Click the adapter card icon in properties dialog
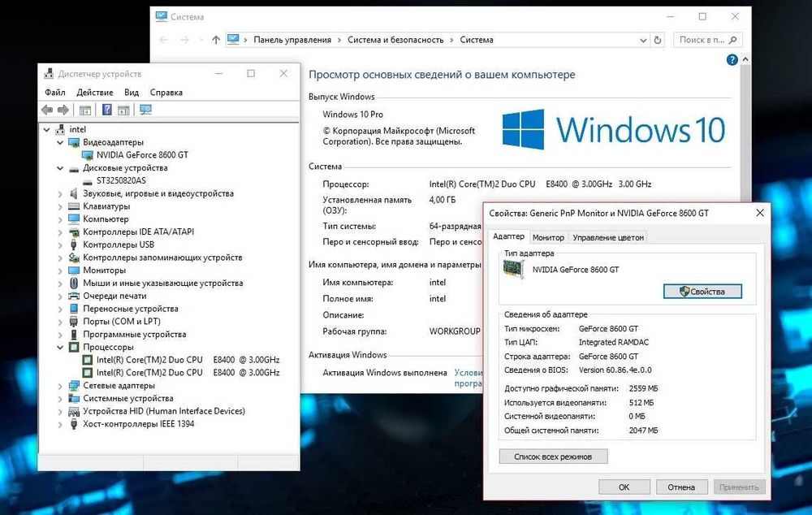Screen dimensions: 812x515 tap(514, 270)
